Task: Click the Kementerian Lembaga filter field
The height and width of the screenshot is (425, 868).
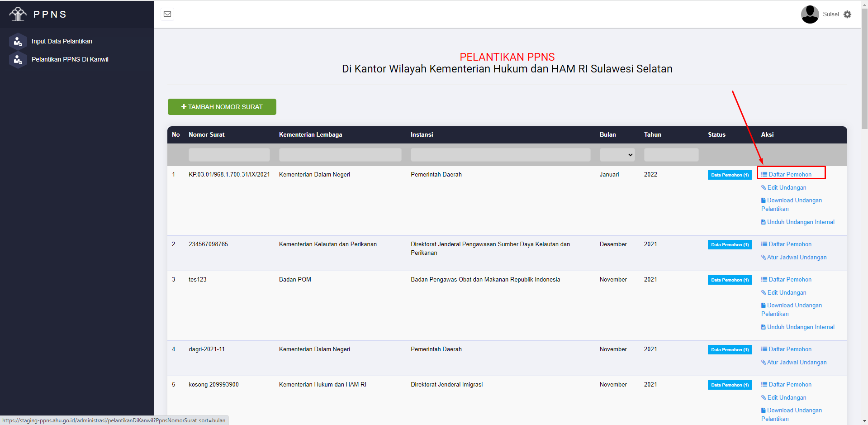Action: (x=340, y=155)
